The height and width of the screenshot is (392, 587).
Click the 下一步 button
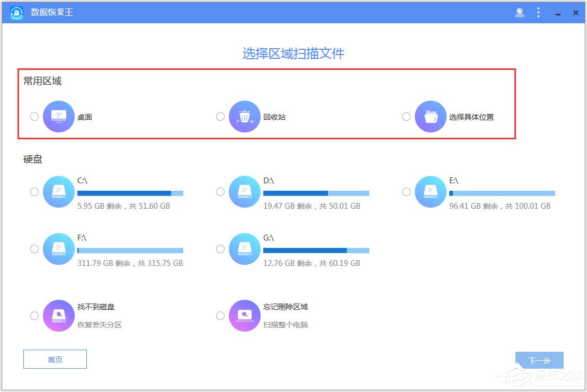[539, 359]
